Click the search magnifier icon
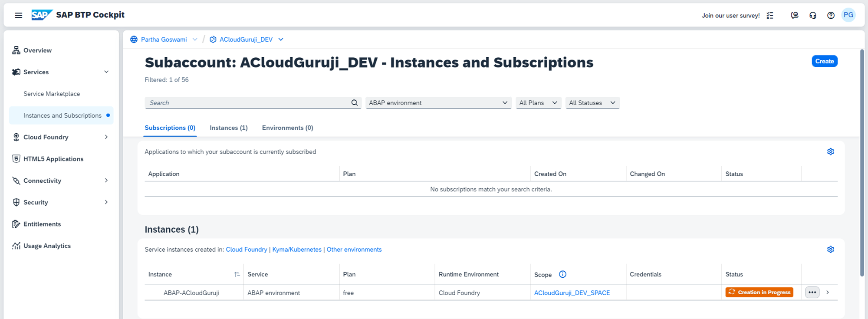Image resolution: width=868 pixels, height=319 pixels. point(355,103)
